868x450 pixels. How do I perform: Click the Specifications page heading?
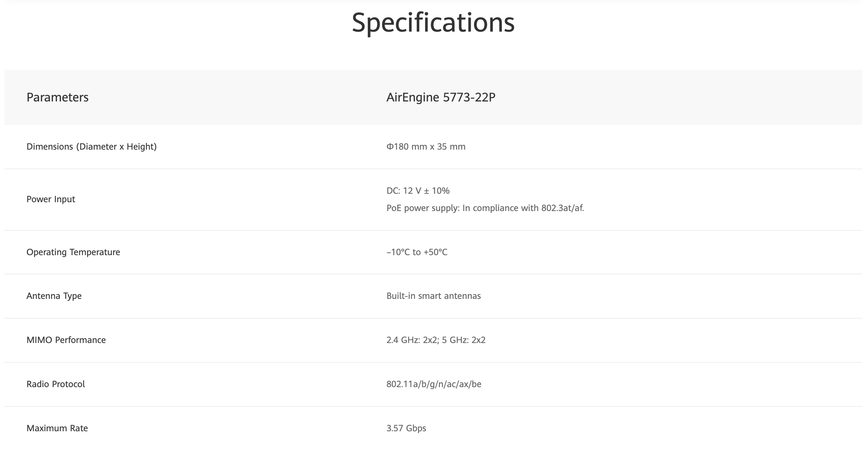pos(433,23)
